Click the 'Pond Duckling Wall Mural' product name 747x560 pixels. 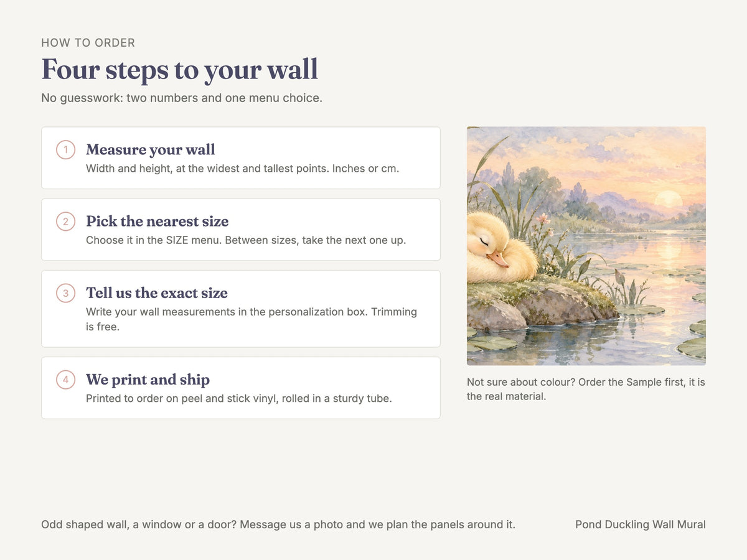pyautogui.click(x=641, y=525)
